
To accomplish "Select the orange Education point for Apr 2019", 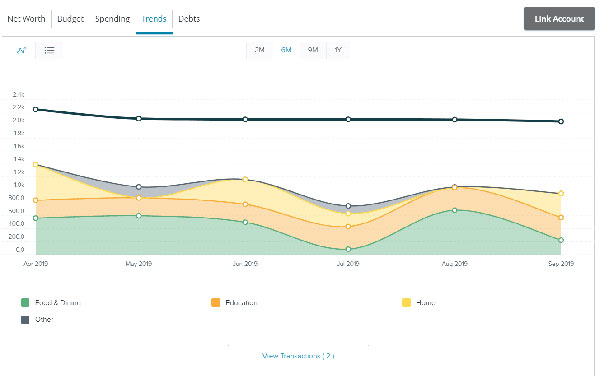I will [36, 200].
